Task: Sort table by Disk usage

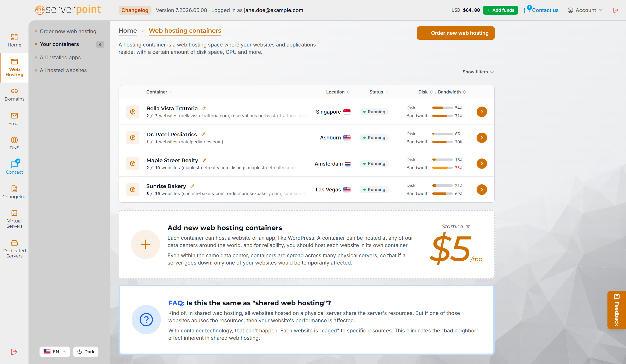Action: coord(425,92)
